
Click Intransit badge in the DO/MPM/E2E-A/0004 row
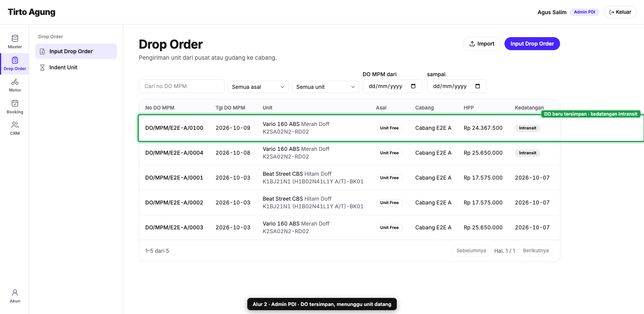pyautogui.click(x=527, y=153)
